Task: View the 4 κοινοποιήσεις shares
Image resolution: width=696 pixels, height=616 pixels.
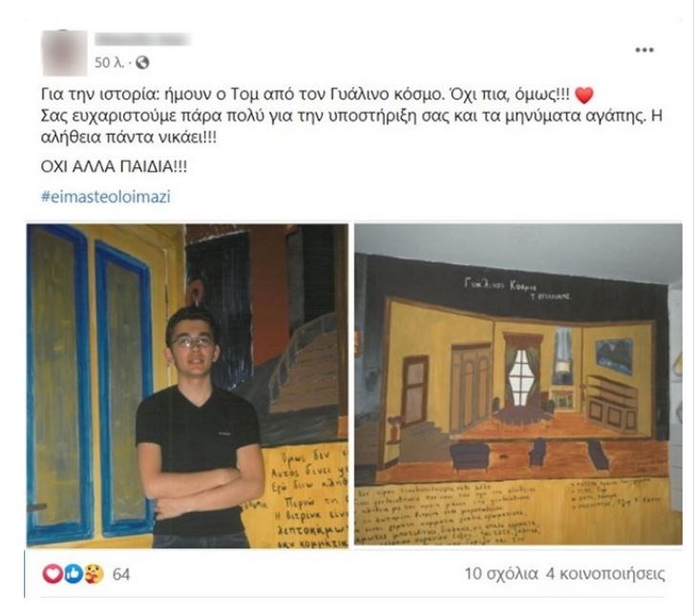Action: coord(605,574)
